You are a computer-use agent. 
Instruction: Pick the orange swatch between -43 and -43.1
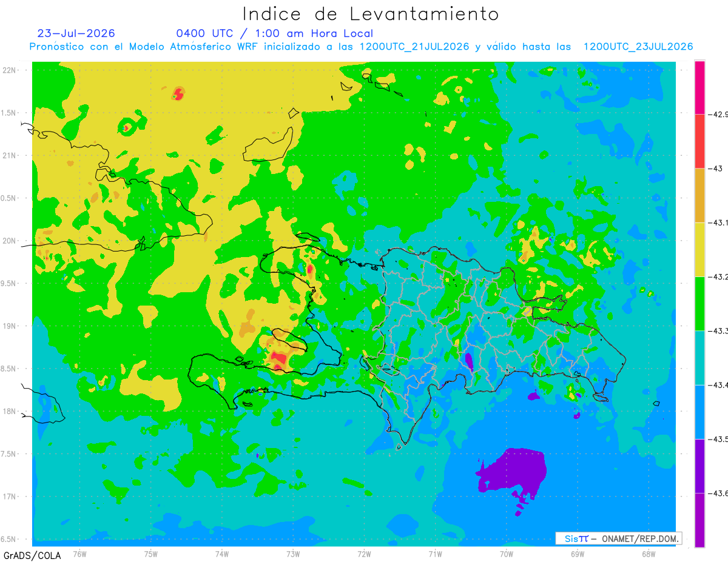click(699, 195)
